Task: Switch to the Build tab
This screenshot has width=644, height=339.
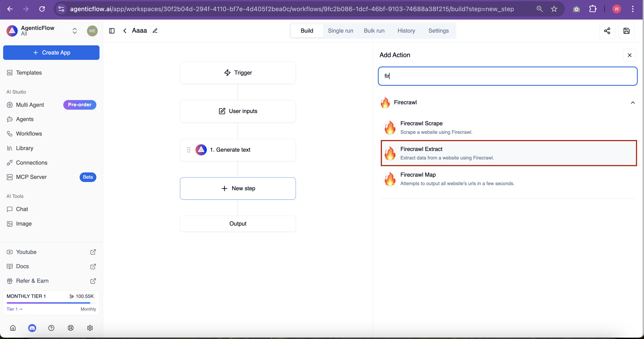Action: (x=307, y=31)
